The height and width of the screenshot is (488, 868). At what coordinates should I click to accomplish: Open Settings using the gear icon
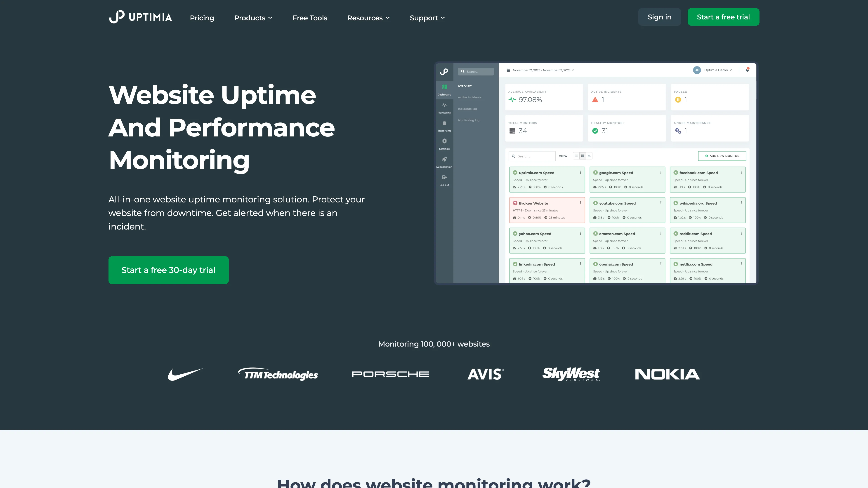pyautogui.click(x=444, y=141)
